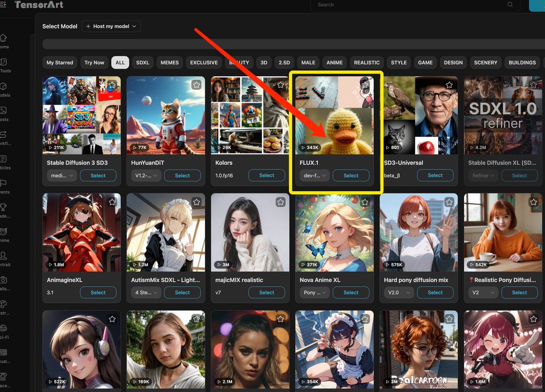Select the SDXL filter tab
Image resolution: width=545 pixels, height=392 pixels.
[143, 63]
